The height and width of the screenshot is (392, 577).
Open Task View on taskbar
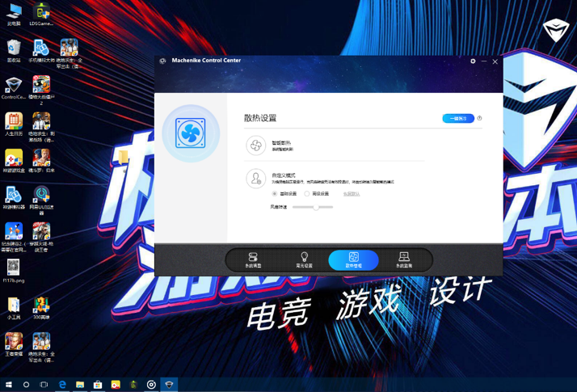44,385
